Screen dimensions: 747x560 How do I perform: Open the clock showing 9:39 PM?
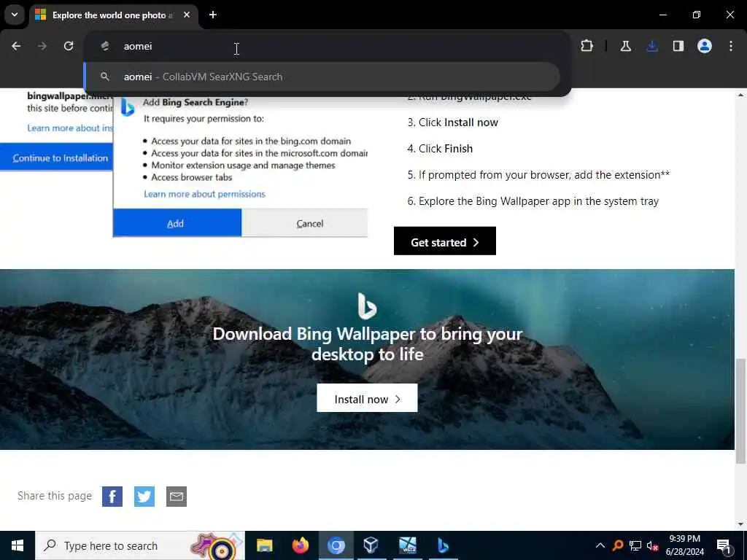click(x=684, y=545)
